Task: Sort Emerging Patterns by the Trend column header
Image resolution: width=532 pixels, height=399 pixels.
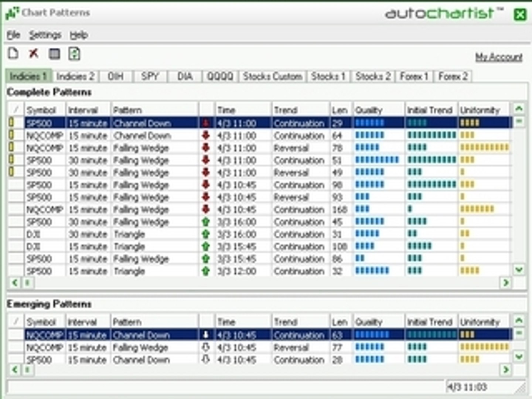Action: [300, 322]
